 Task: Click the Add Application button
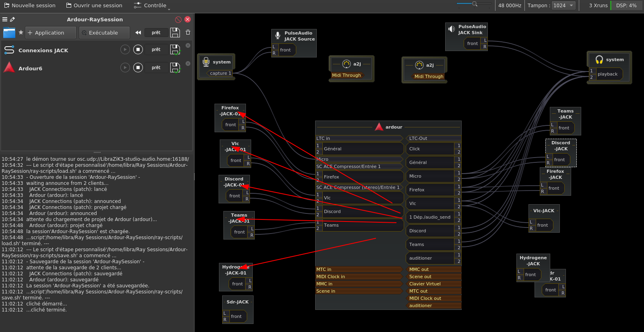(x=50, y=33)
